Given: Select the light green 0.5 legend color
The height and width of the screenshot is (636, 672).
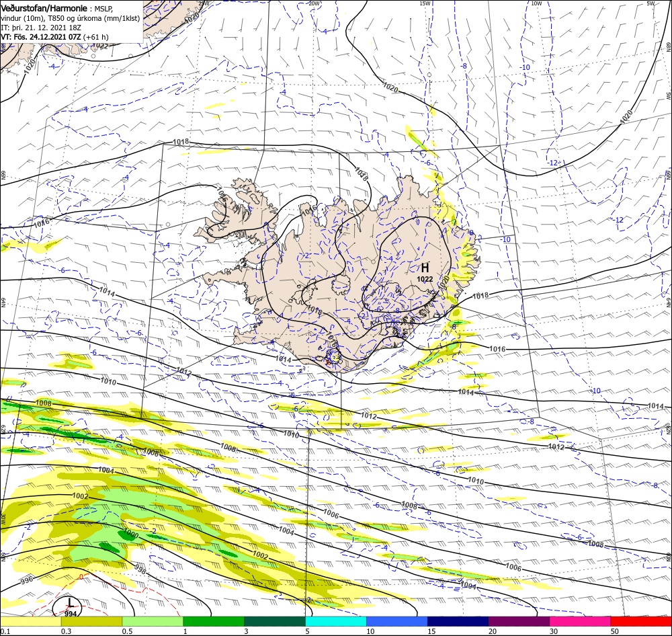Looking at the screenshot, I should [153, 621].
